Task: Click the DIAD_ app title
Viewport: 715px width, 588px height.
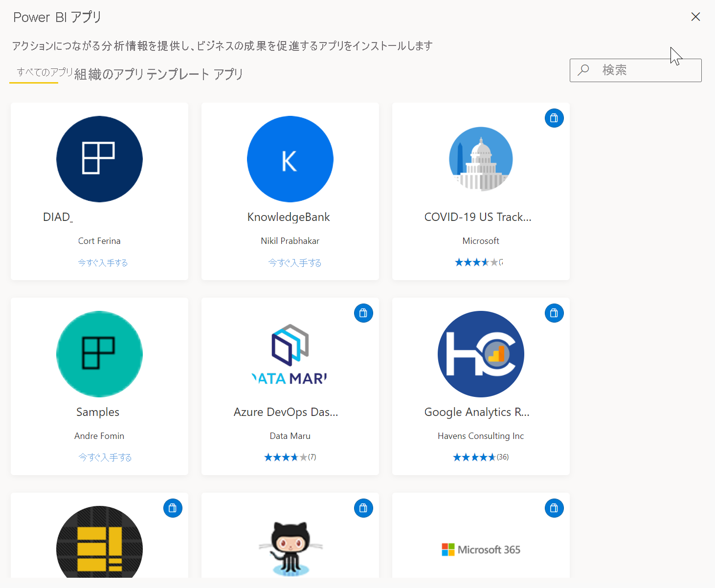Action: pos(58,217)
